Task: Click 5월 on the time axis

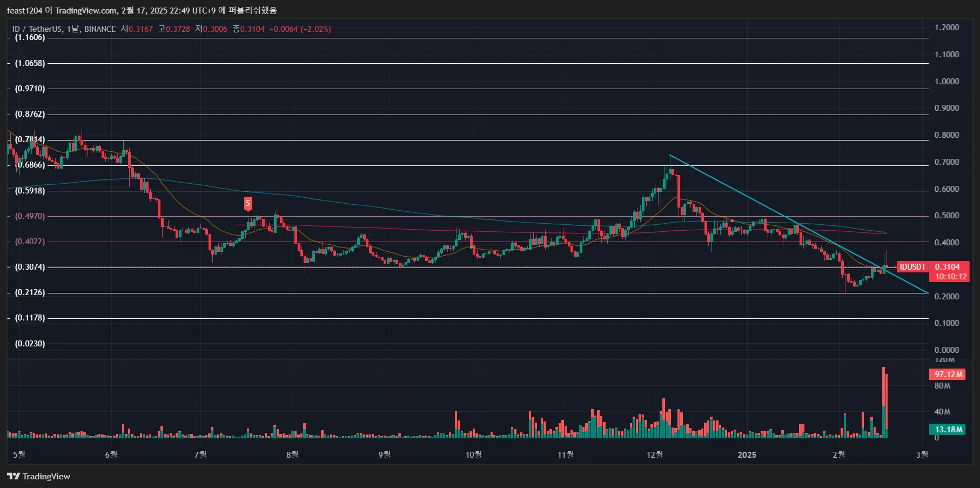Action: click(x=19, y=454)
